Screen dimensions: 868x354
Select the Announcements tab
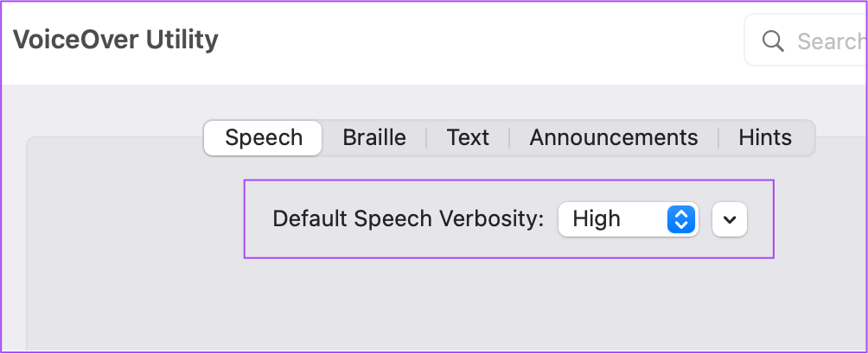(613, 137)
